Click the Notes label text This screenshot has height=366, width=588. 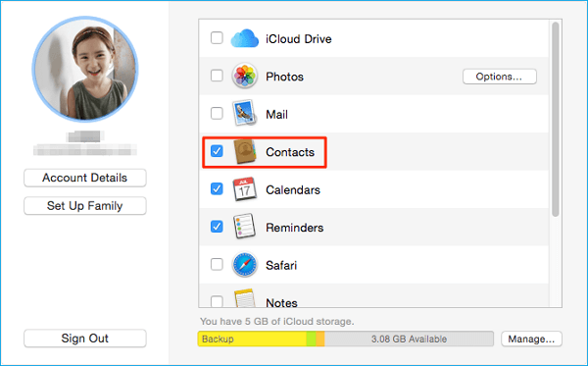click(x=281, y=302)
